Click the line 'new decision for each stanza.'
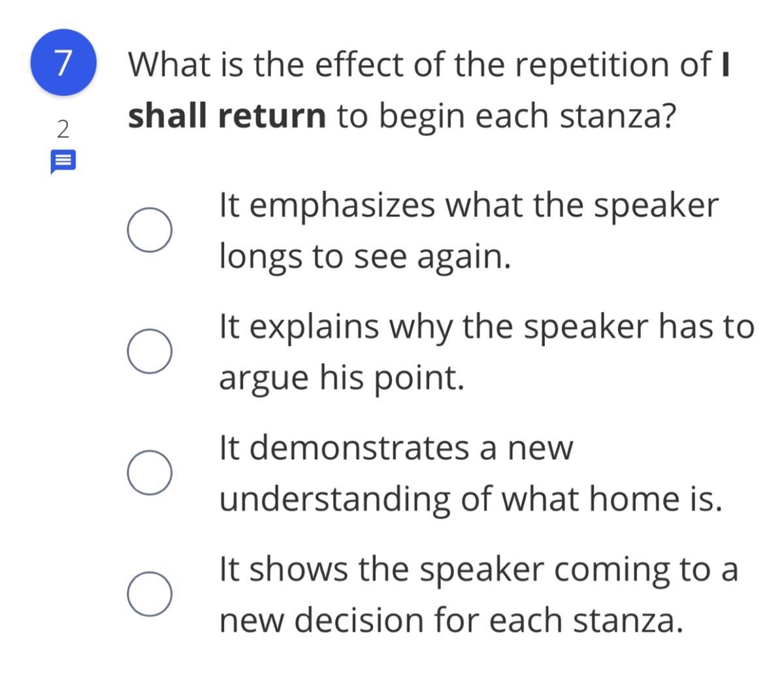This screenshot has height=689, width=784. [x=451, y=620]
